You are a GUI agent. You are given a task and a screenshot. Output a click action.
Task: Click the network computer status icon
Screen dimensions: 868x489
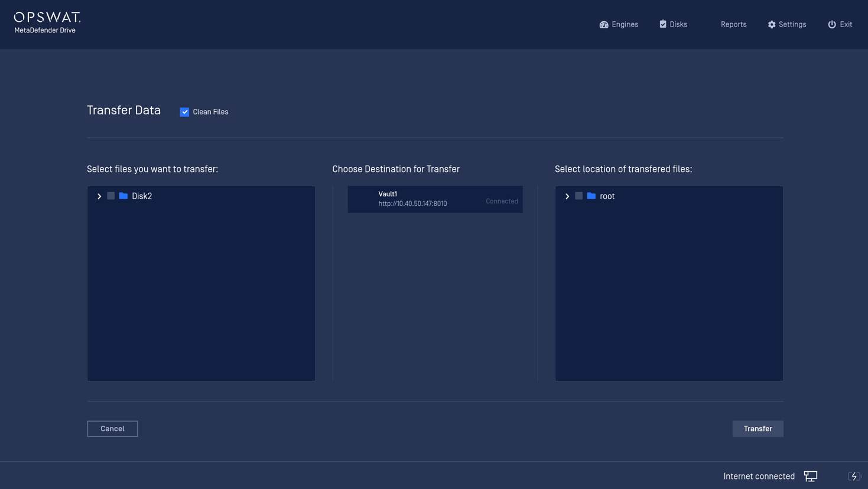tap(811, 476)
